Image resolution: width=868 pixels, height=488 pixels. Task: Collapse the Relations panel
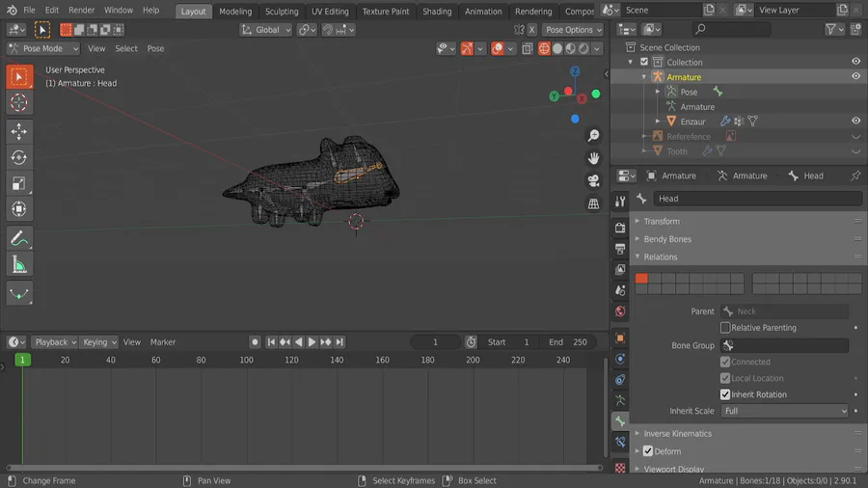click(x=660, y=257)
